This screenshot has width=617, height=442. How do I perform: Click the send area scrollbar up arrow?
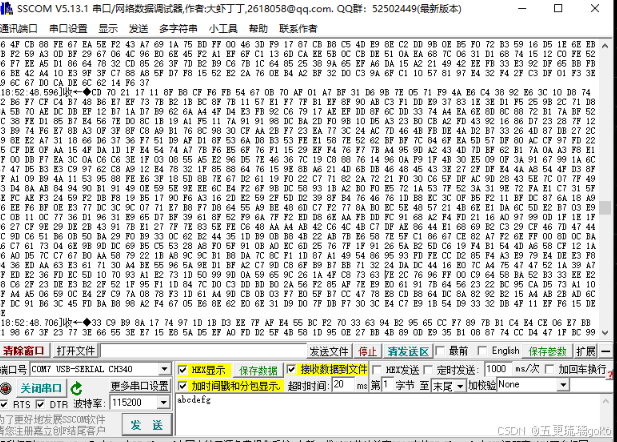[605, 401]
